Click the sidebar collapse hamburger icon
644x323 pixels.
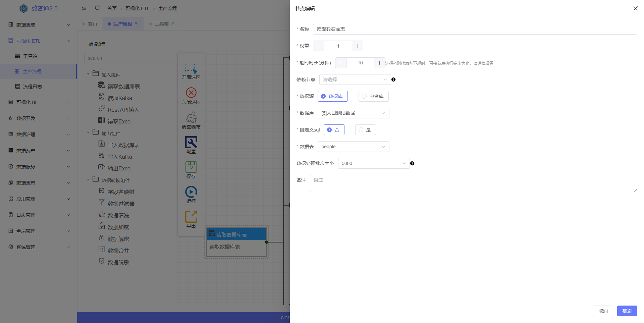(84, 8)
